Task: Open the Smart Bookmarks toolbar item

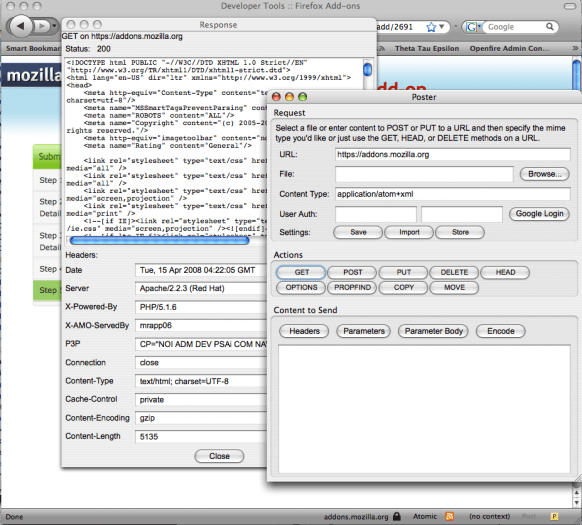Action: (33, 49)
